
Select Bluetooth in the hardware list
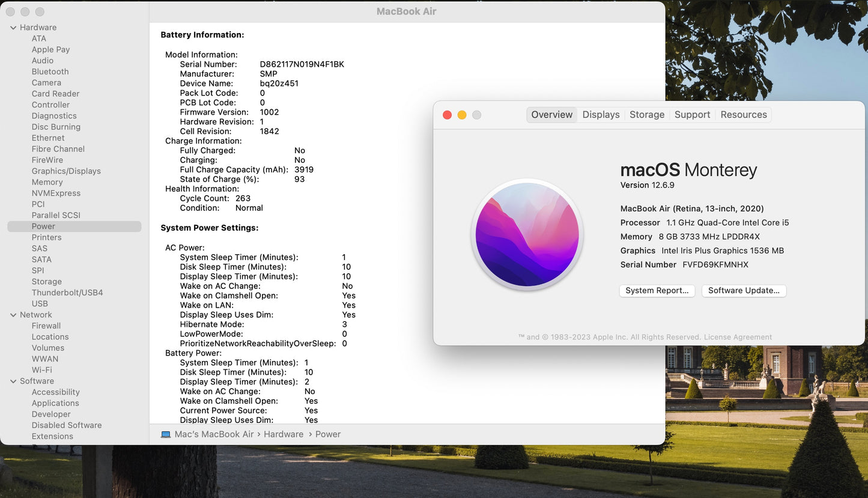[x=50, y=71]
